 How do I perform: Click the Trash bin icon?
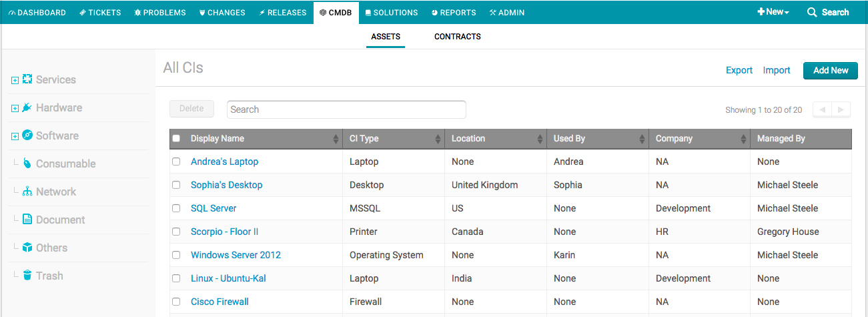click(27, 276)
